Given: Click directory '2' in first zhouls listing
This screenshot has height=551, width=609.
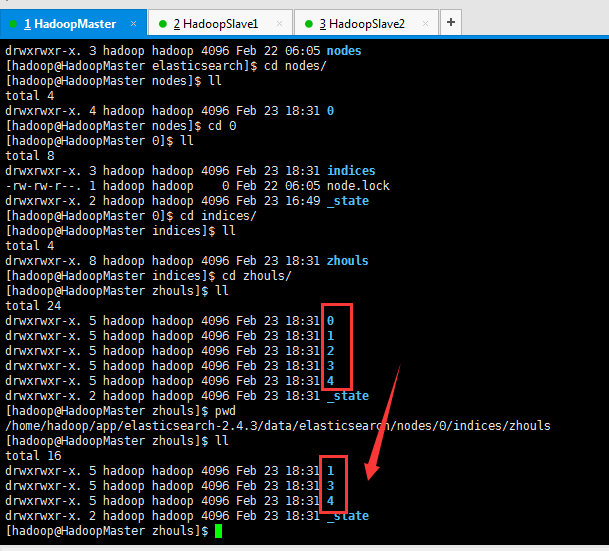Looking at the screenshot, I should (x=330, y=351).
